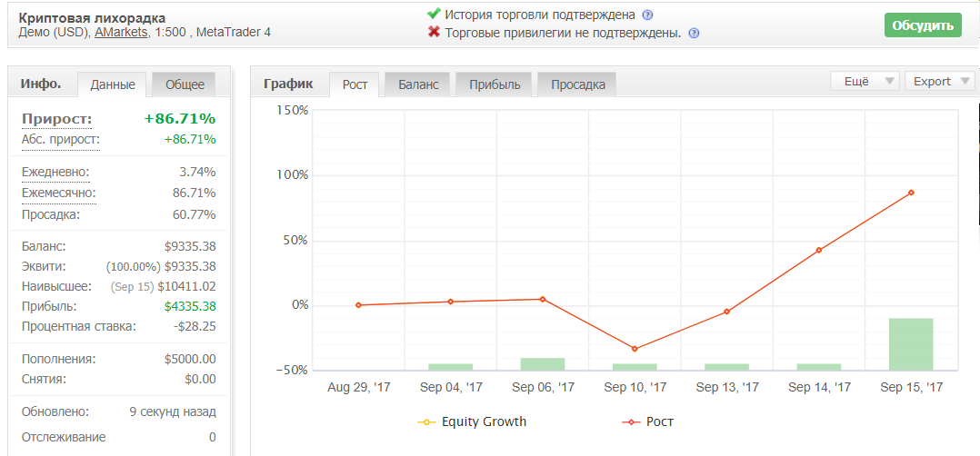This screenshot has height=456, width=980.
Task: Click the 9 секунд назад update time
Action: 173,412
